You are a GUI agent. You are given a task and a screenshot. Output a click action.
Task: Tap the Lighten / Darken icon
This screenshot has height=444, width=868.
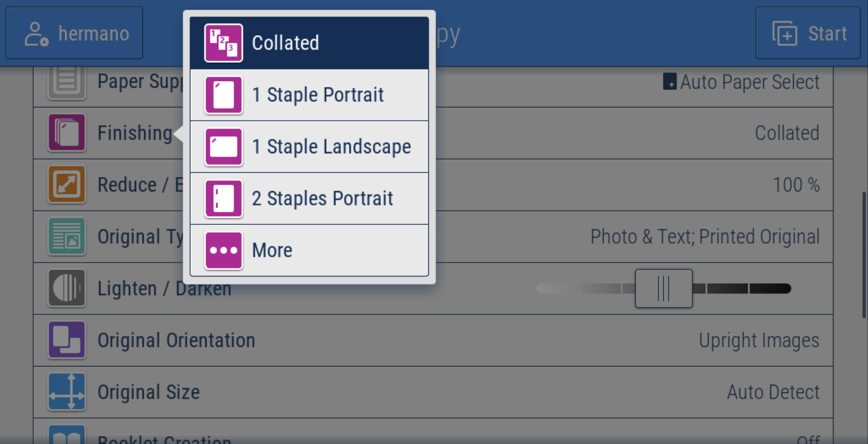point(66,288)
